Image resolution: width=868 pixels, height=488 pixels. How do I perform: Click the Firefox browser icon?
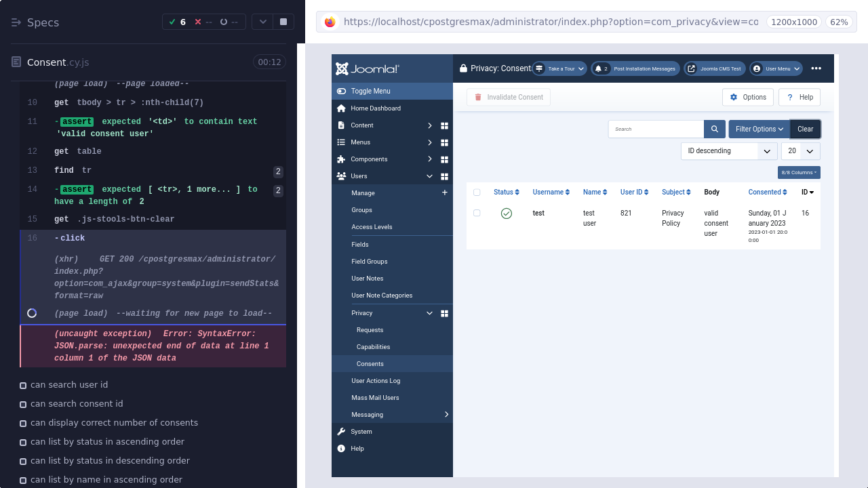point(330,22)
